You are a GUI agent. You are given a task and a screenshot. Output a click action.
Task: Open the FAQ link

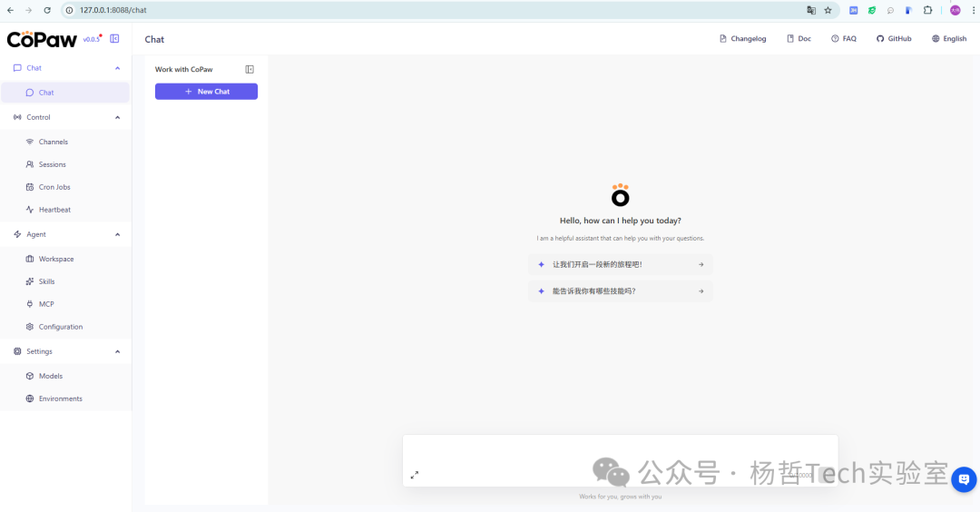point(844,39)
